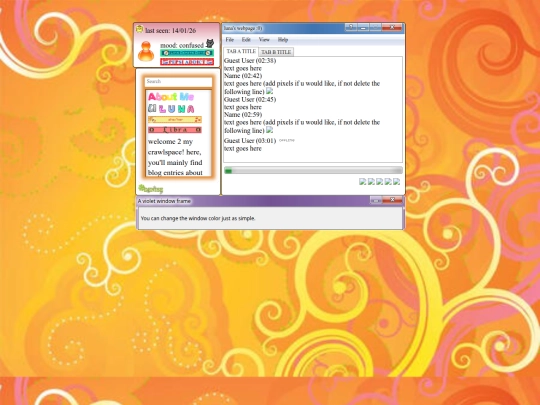Click the 'Name (02:42)' line
540x405 pixels.
[x=243, y=76]
